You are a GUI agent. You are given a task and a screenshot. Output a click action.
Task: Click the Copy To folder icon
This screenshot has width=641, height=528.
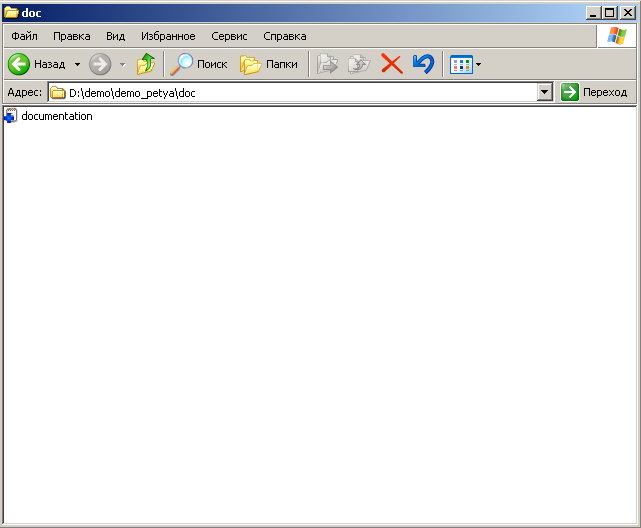(x=359, y=64)
